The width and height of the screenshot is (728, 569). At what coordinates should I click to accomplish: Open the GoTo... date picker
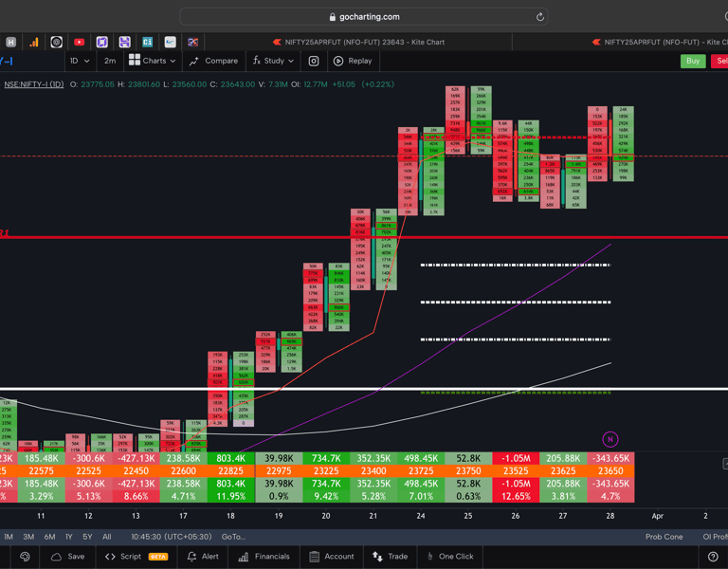[x=233, y=537]
